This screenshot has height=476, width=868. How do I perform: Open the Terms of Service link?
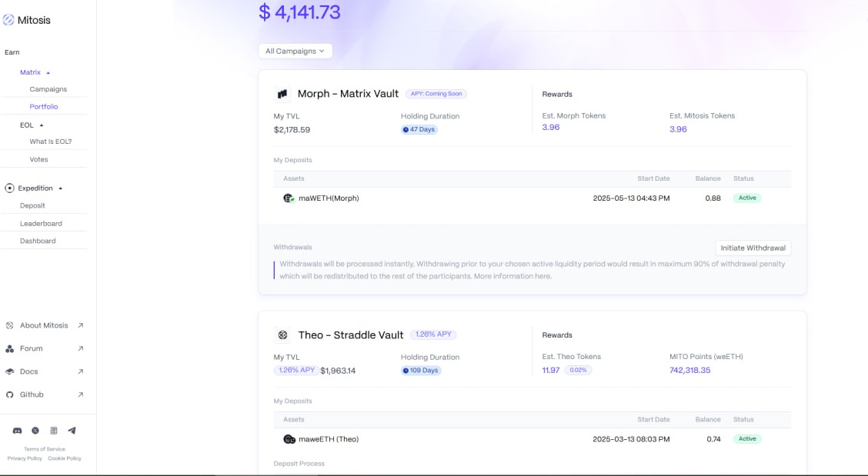pyautogui.click(x=45, y=449)
